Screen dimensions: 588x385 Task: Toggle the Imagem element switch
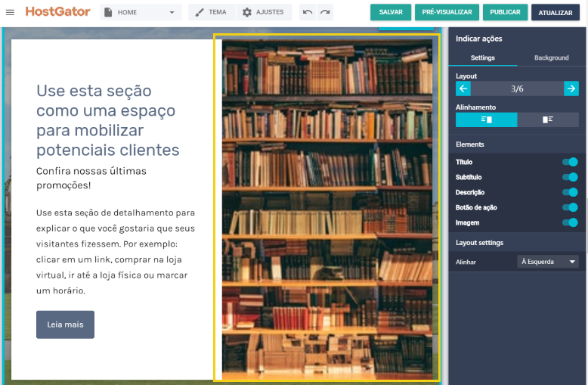click(x=570, y=222)
